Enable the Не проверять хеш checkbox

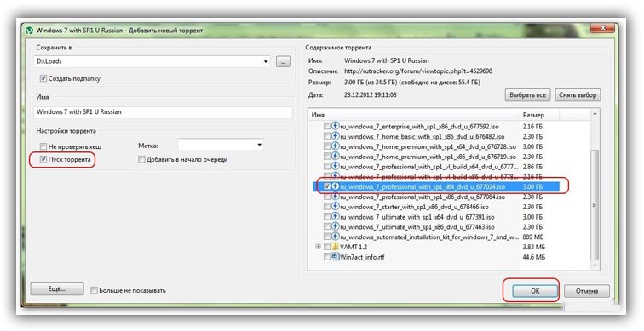tap(43, 146)
